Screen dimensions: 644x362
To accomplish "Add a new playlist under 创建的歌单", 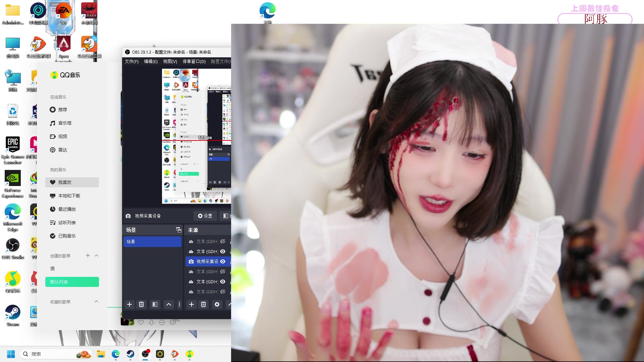I will (88, 255).
